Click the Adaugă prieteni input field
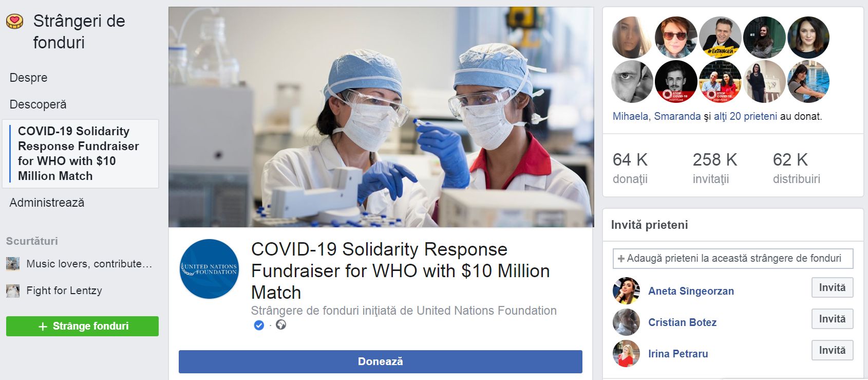 [x=733, y=258]
